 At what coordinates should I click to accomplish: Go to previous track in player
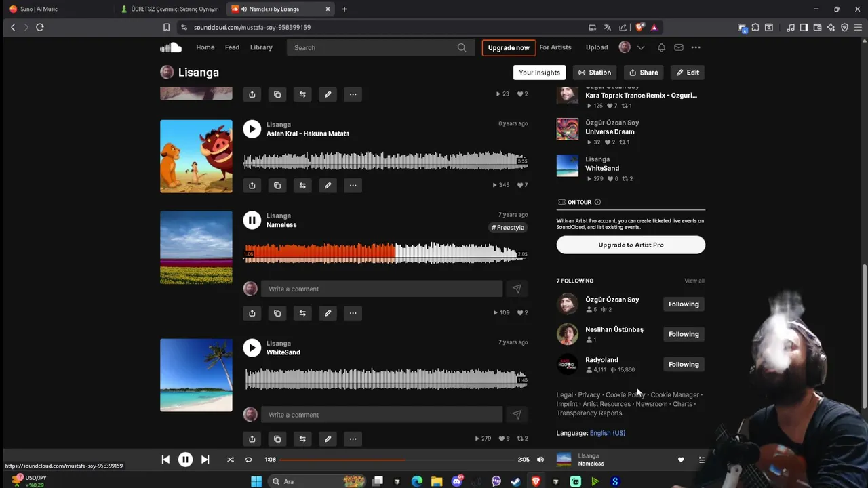coord(165,460)
